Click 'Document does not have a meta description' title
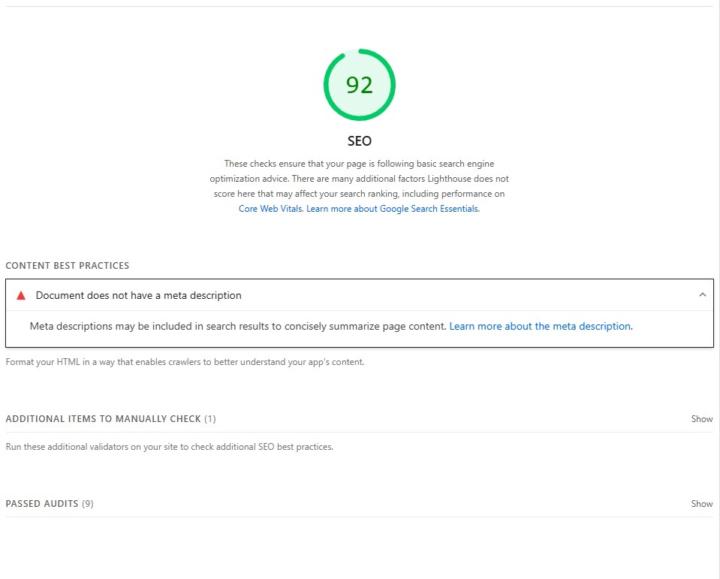720x579 pixels. [x=138, y=295]
